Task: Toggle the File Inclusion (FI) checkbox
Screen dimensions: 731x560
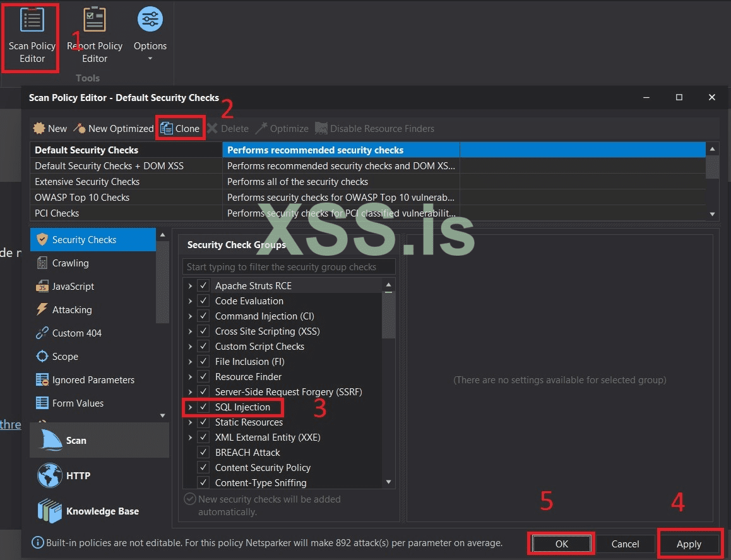Action: coord(203,361)
